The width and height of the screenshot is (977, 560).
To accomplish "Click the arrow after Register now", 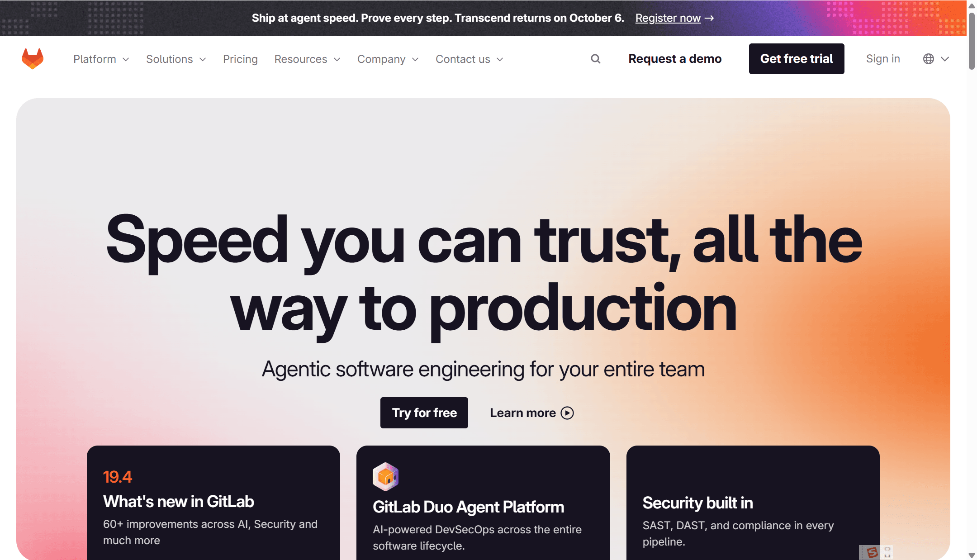I will [709, 18].
